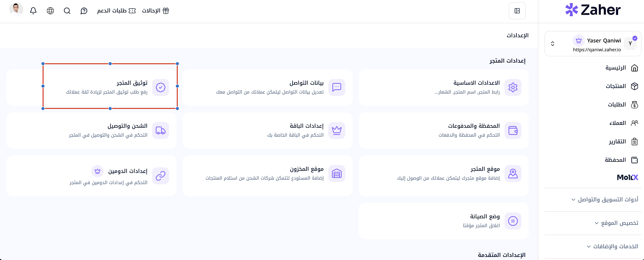Click the search magnifier icon
This screenshot has width=644, height=260.
67,11
